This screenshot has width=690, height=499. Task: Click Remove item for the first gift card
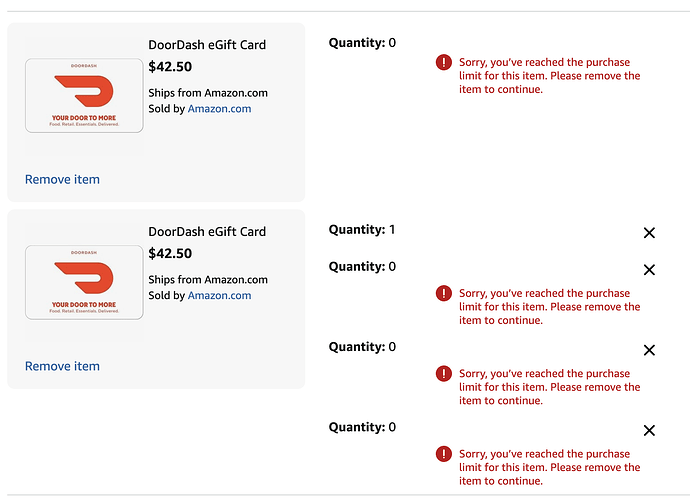point(62,180)
